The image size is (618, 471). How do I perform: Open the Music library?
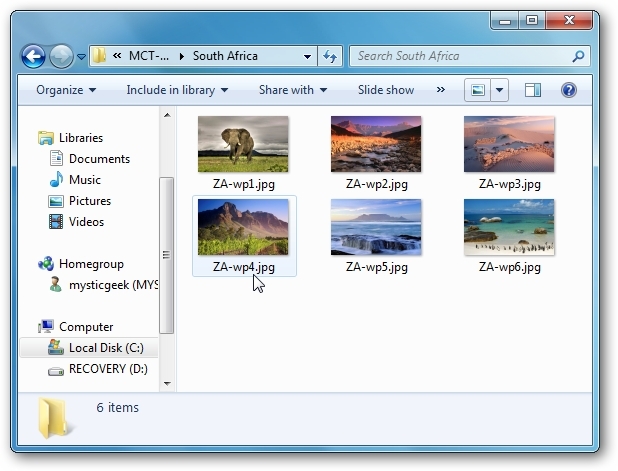(84, 180)
